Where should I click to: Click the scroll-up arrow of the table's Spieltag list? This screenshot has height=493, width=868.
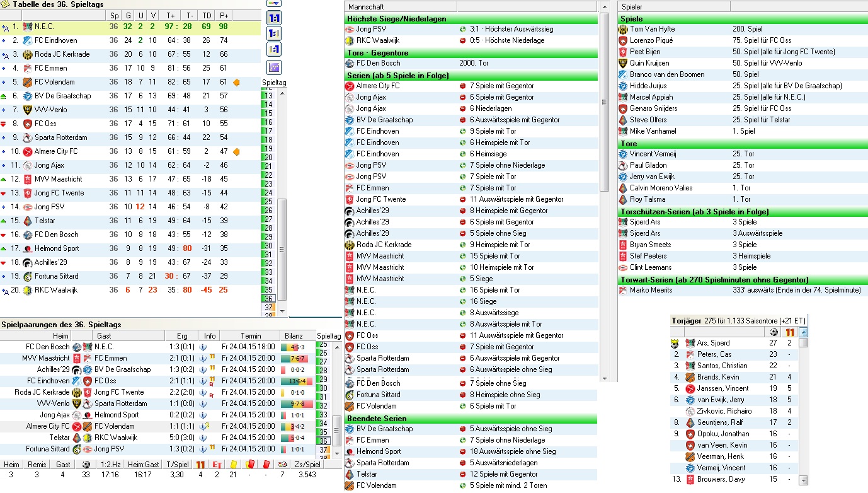point(282,93)
